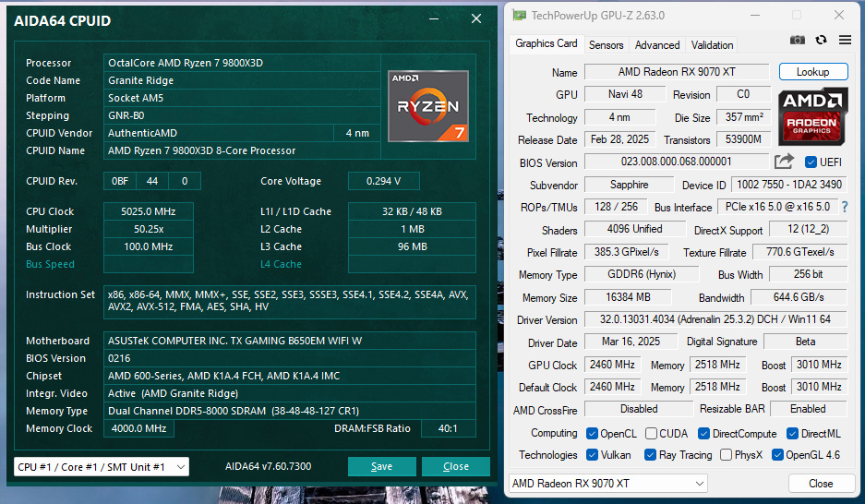Toggle the Vulkan checkbox
Screen dimensions: 865x504
(592, 455)
